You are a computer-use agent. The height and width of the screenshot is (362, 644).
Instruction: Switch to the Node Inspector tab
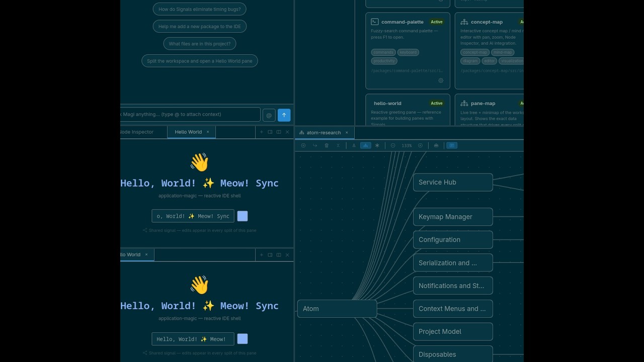pos(143,132)
